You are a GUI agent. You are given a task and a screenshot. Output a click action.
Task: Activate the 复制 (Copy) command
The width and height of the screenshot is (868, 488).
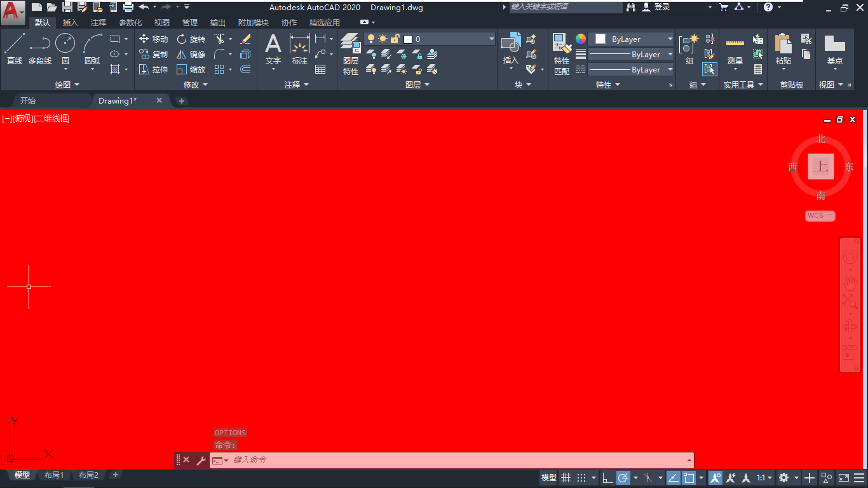pos(153,54)
